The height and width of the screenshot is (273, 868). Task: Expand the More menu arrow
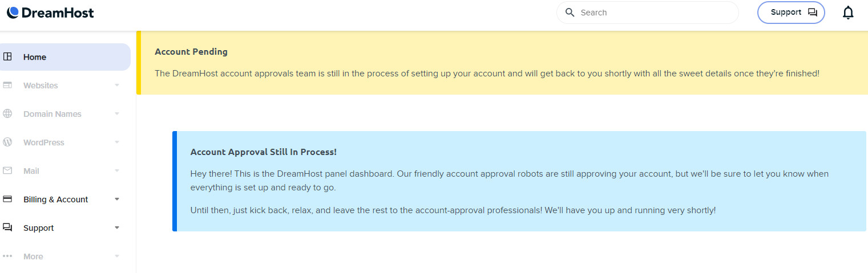117,256
